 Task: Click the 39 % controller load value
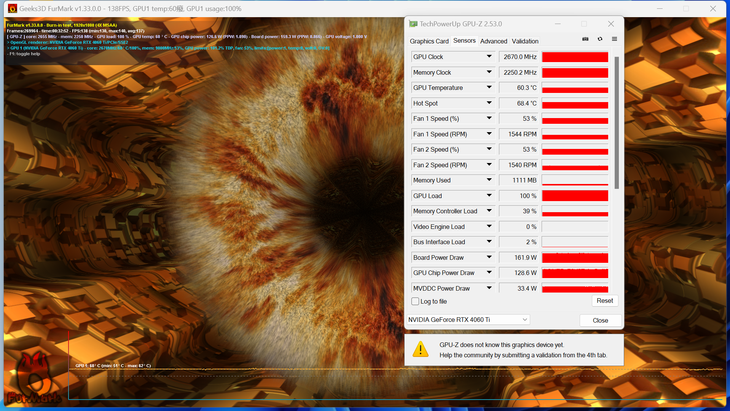tap(519, 211)
